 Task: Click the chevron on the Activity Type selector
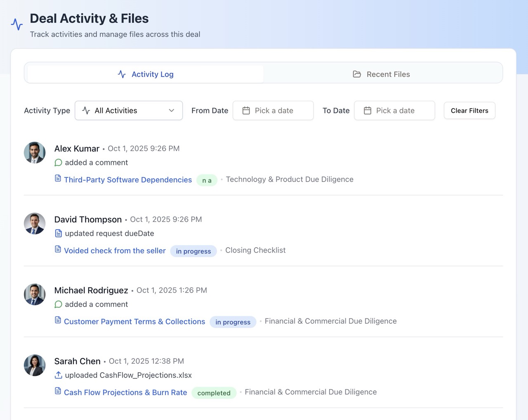[x=172, y=111]
